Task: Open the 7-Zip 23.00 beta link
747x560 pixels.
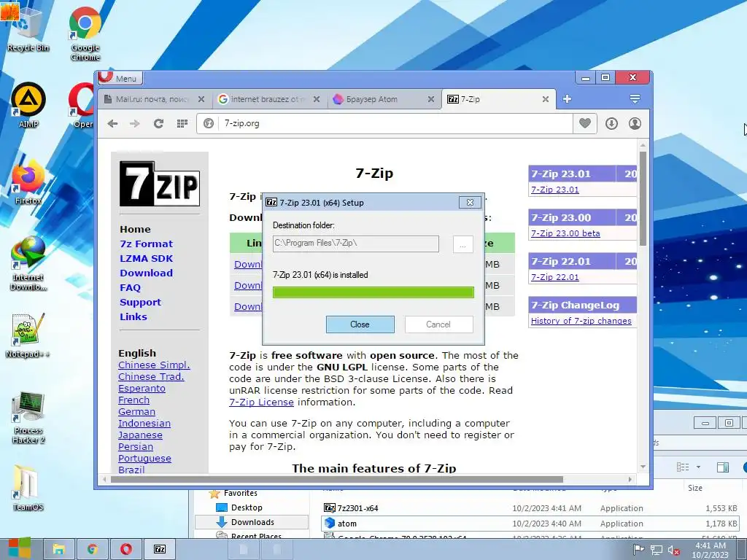Action: [x=565, y=233]
